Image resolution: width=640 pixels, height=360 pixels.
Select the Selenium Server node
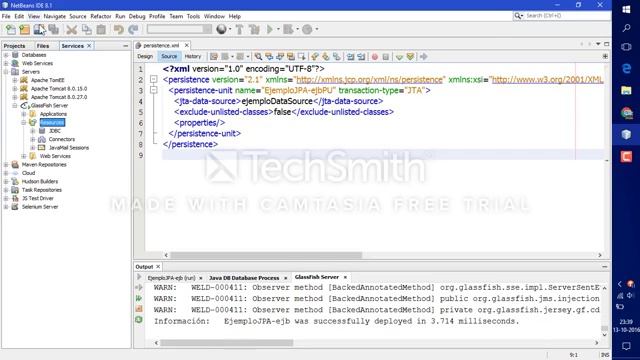(40, 207)
